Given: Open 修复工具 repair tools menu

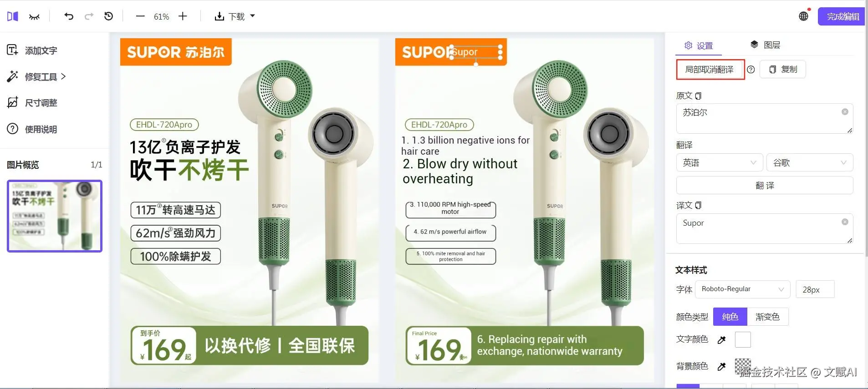Looking at the screenshot, I should point(36,76).
